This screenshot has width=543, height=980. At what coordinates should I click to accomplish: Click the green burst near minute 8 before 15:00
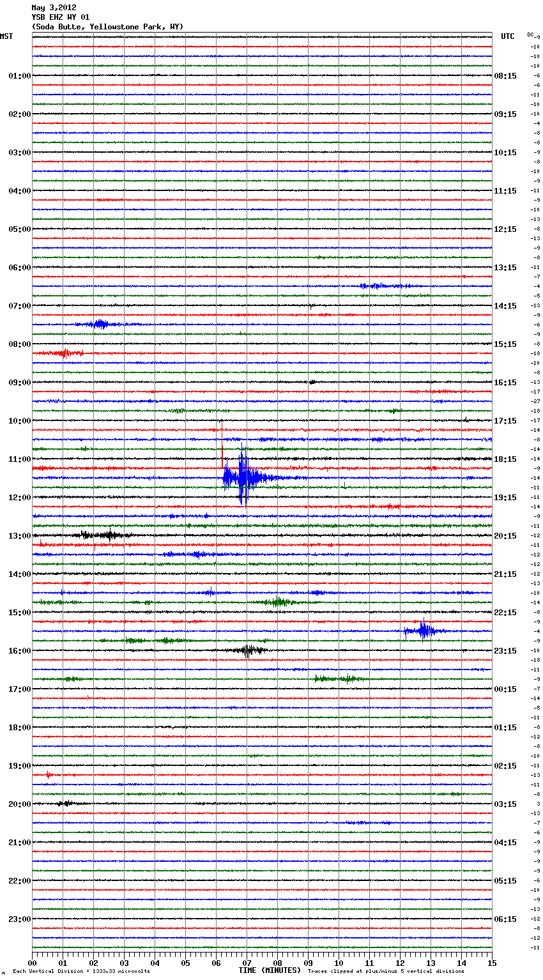click(277, 602)
